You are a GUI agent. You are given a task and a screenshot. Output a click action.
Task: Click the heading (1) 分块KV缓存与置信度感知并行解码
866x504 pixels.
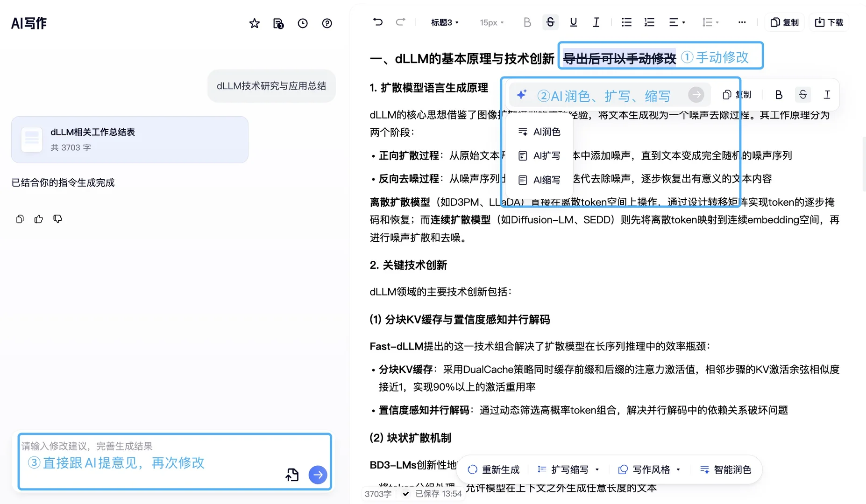[x=460, y=320]
